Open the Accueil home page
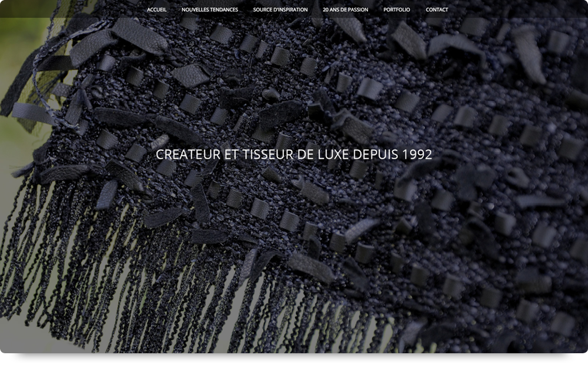Screen dimensions: 588x365 [x=156, y=9]
